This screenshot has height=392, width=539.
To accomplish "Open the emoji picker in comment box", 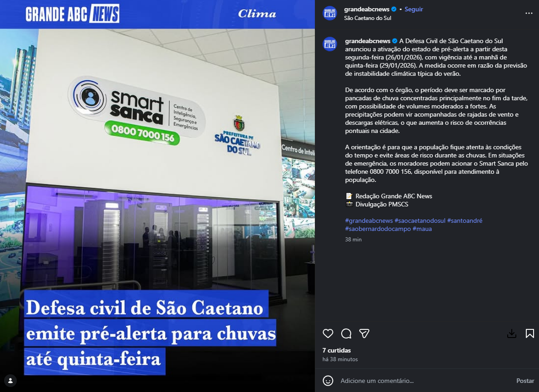I will pyautogui.click(x=328, y=381).
